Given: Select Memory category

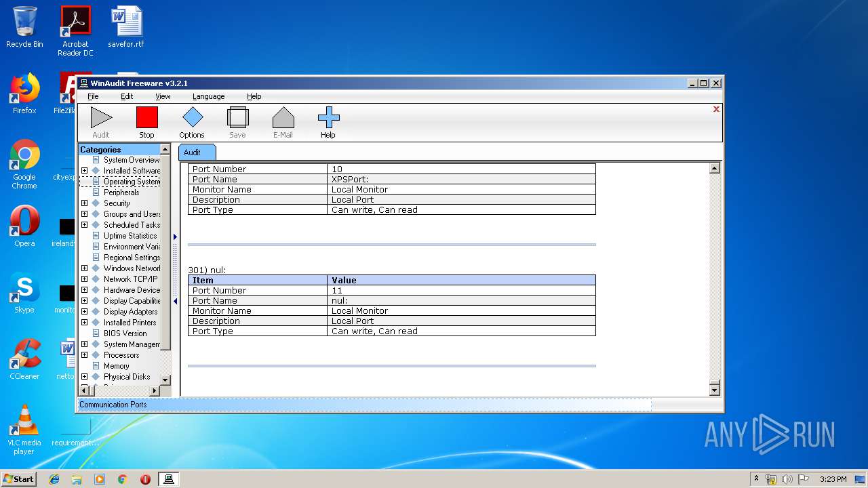Looking at the screenshot, I should [x=116, y=366].
